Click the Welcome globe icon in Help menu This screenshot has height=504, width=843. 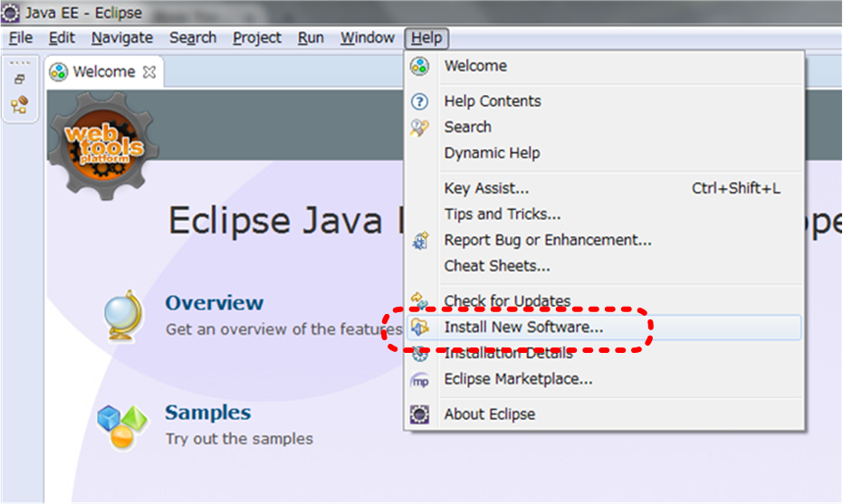[x=420, y=66]
